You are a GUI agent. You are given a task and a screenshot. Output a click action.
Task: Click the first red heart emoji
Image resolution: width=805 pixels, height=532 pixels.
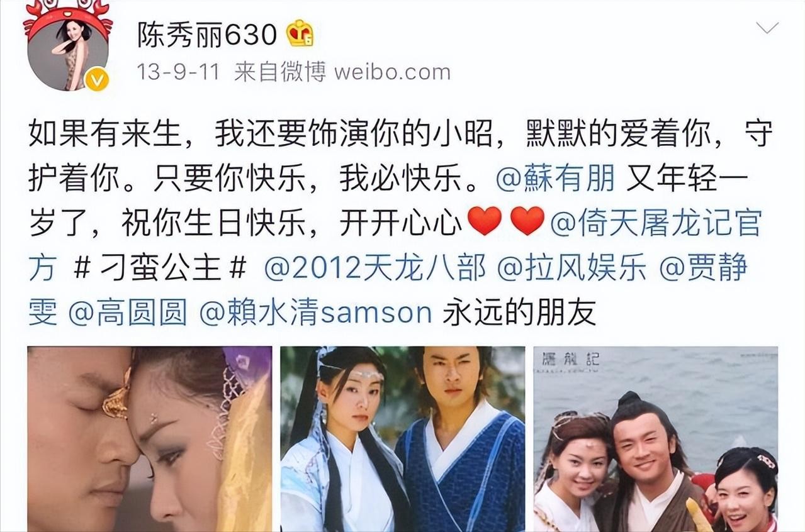[x=485, y=221]
